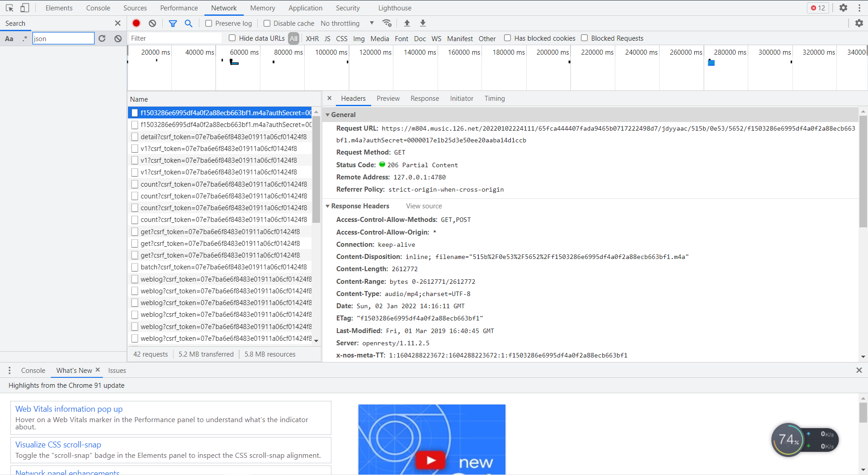This screenshot has width=868, height=475.
Task: Open Visualize CSS scroll-snap link
Action: point(58,445)
